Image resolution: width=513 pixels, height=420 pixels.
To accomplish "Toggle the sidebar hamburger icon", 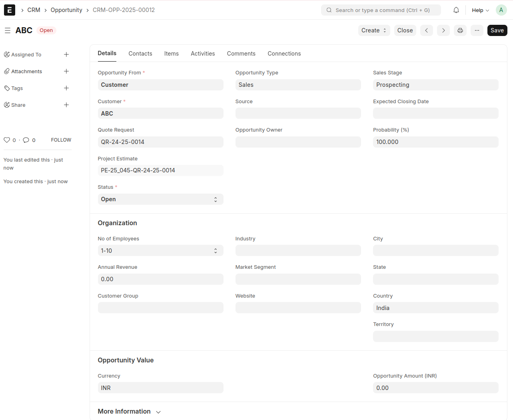I will pos(8,30).
